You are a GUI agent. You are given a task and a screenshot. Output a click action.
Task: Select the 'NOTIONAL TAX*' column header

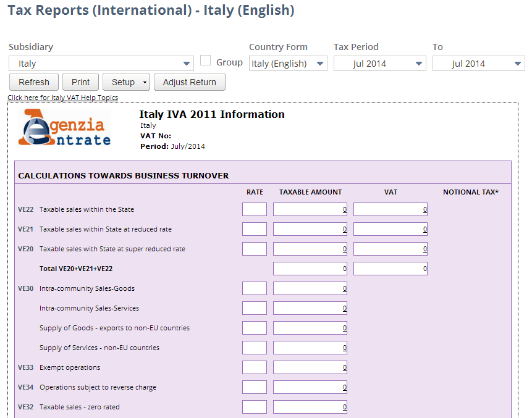point(471,192)
